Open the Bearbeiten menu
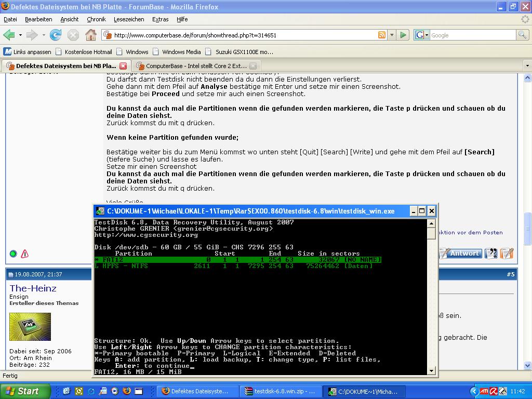 coord(38,19)
